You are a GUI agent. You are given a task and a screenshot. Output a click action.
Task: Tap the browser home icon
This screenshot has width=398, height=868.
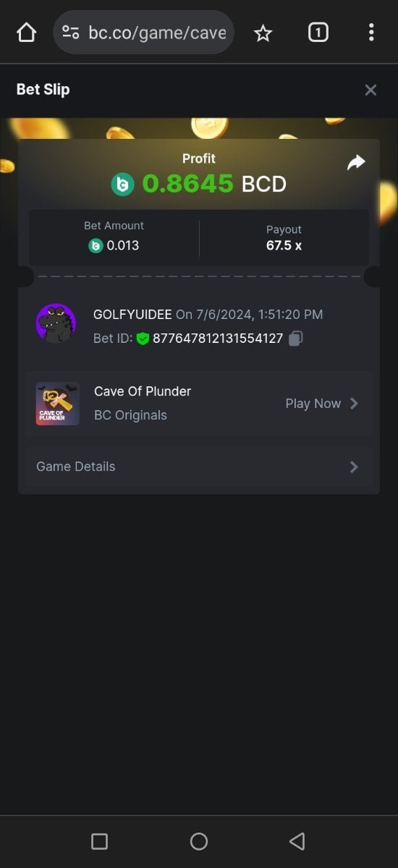click(x=26, y=33)
